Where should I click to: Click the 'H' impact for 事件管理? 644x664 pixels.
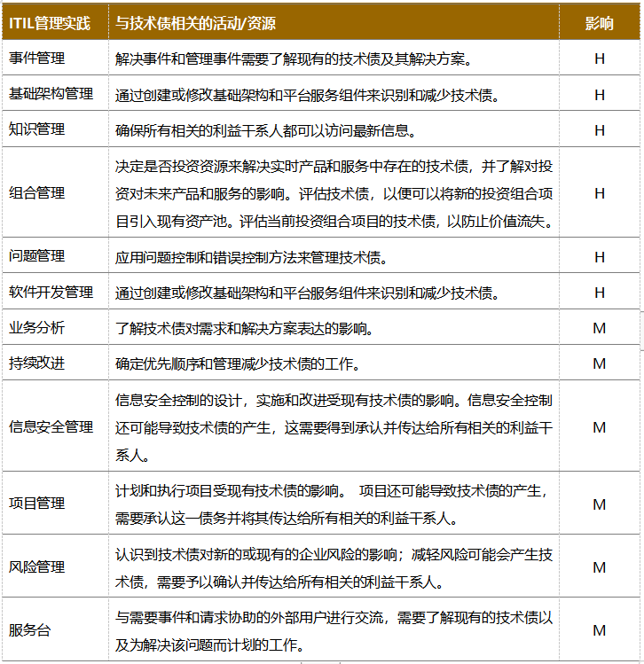tap(599, 59)
